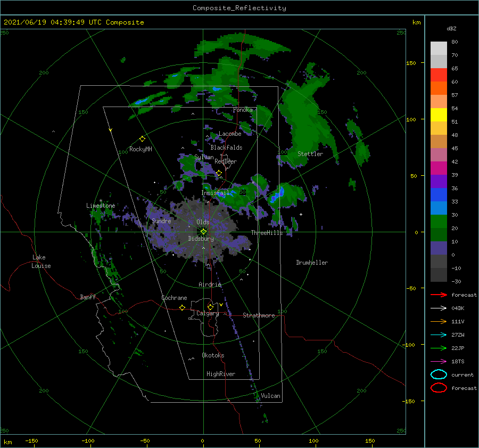Click the red forecast ellipse icon
The height and width of the screenshot is (448, 479).
[x=439, y=388]
